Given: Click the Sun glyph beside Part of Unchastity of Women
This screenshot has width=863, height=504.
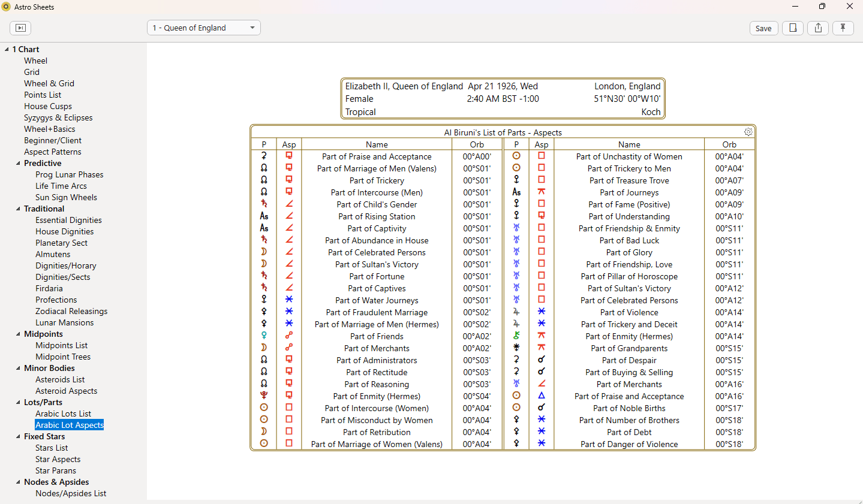Looking at the screenshot, I should tap(516, 156).
